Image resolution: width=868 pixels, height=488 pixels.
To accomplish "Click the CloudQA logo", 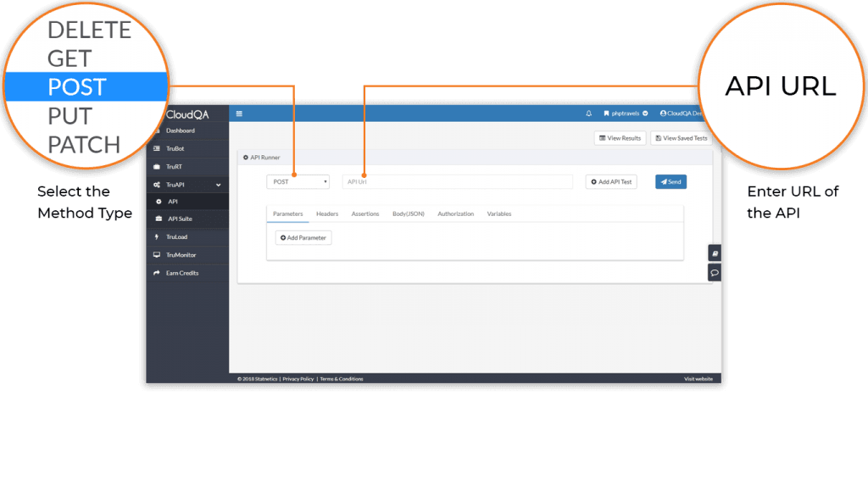I will 187,114.
